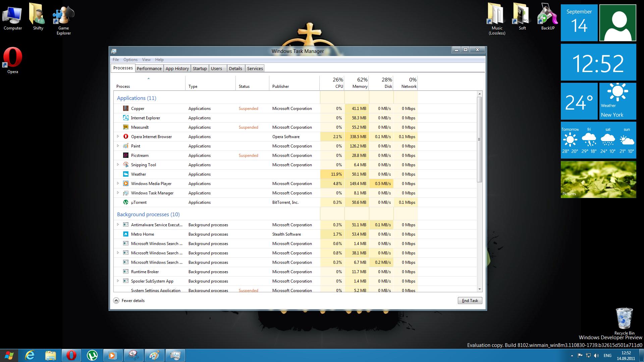Open the Options menu

130,60
